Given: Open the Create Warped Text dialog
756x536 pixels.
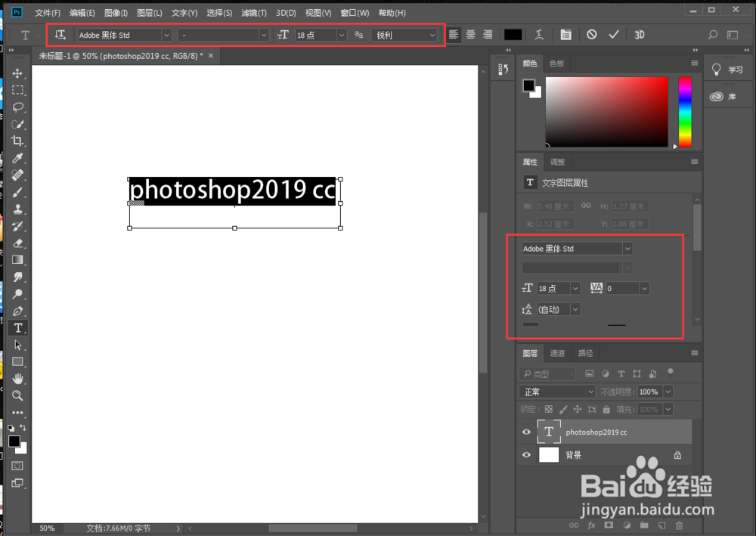Looking at the screenshot, I should coord(539,35).
